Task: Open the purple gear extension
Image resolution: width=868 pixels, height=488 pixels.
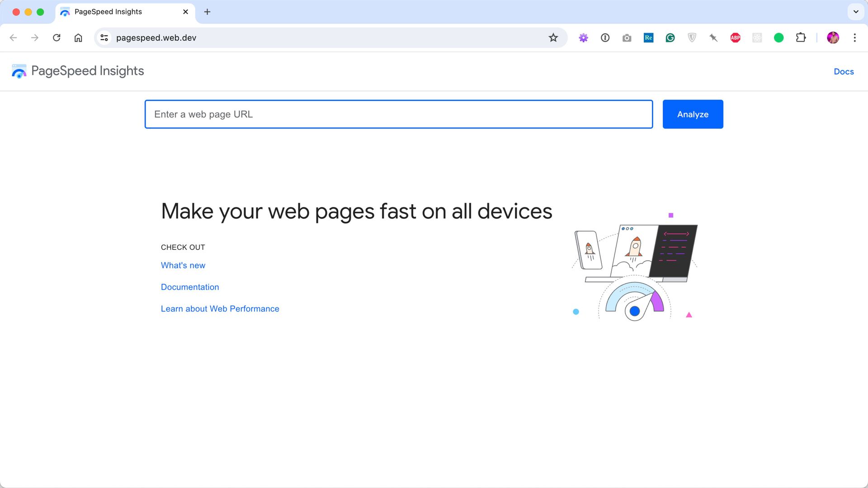Action: 583,38
